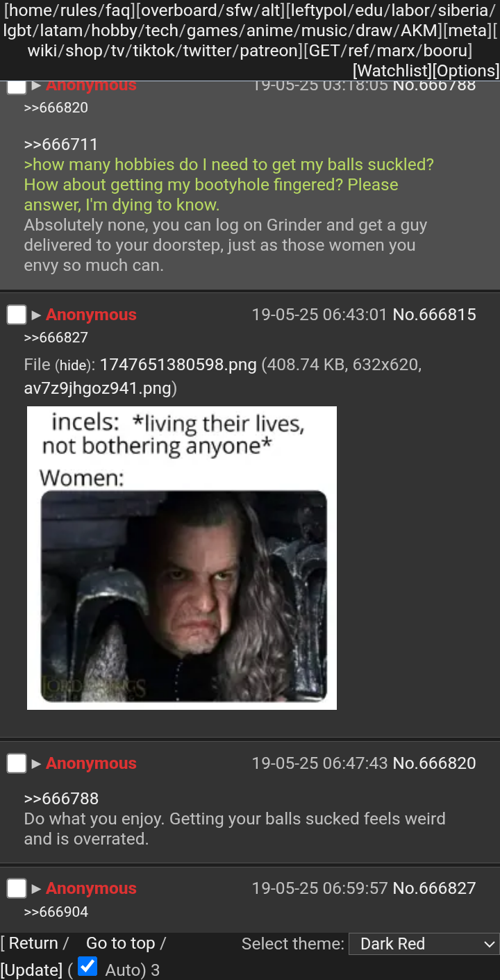The image size is (500, 980).
Task: Open file 1747651380598.png link
Action: [178, 365]
